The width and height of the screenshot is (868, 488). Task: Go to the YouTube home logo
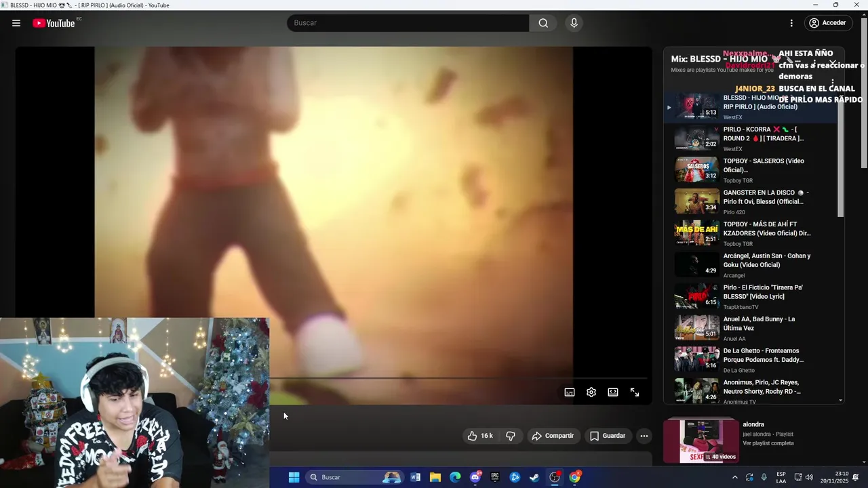point(54,23)
